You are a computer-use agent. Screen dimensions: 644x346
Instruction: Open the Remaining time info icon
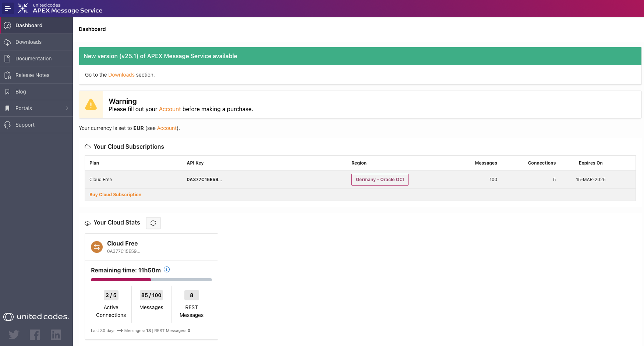coord(167,269)
